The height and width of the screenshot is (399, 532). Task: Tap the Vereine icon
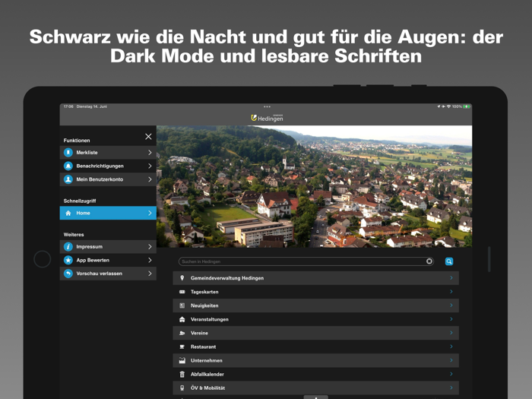click(x=182, y=333)
